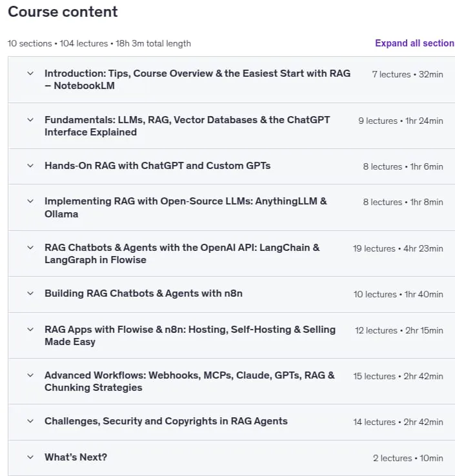Click chevron beside RAG Apps with Flowise & n8n
This screenshot has width=455, height=476.
click(30, 330)
